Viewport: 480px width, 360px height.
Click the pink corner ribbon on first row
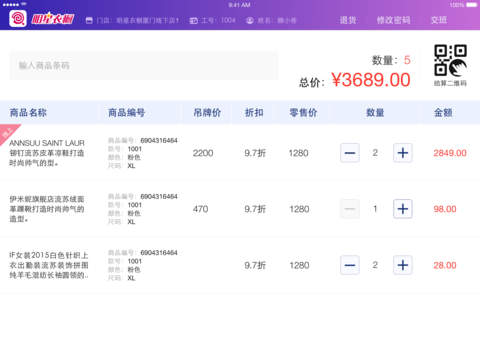click(7, 132)
